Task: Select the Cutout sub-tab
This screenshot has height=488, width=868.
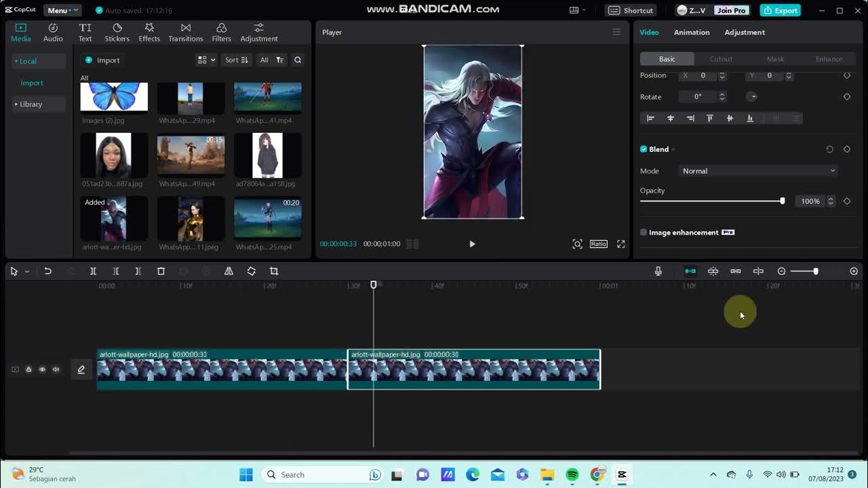Action: click(x=721, y=59)
